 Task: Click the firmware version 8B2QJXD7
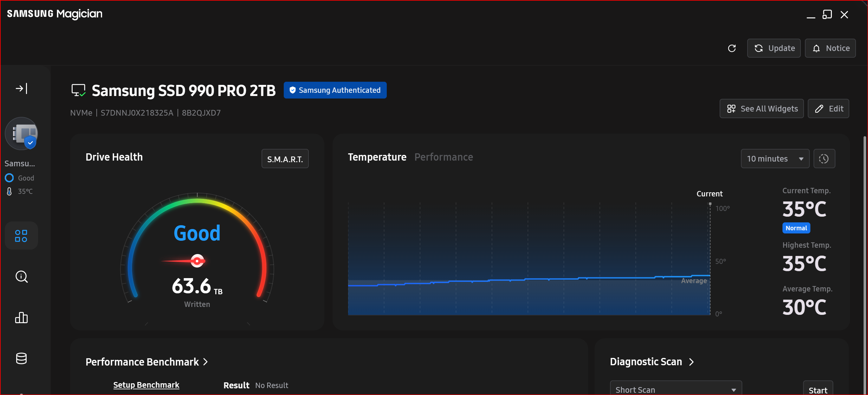tap(201, 113)
